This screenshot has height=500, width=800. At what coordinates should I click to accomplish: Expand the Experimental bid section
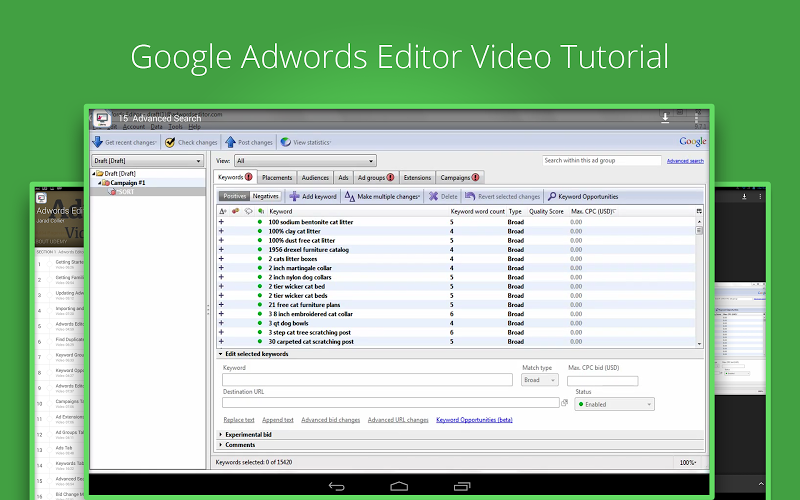tap(221, 435)
